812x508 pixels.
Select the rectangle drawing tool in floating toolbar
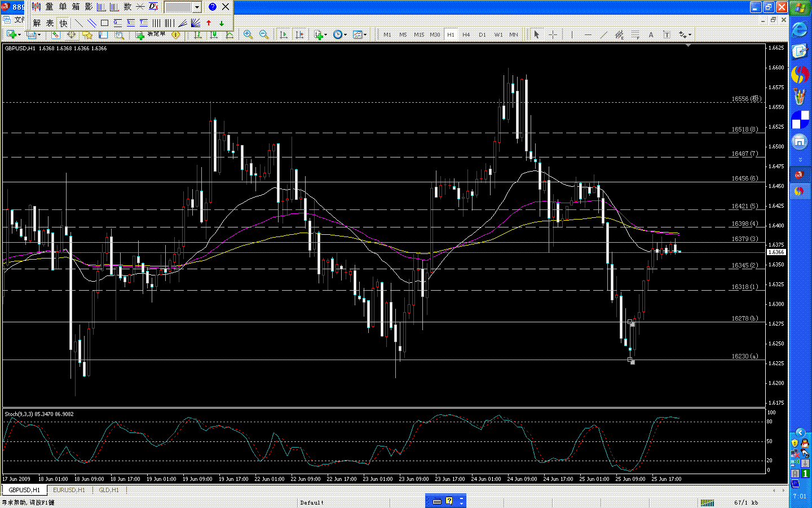tap(104, 23)
